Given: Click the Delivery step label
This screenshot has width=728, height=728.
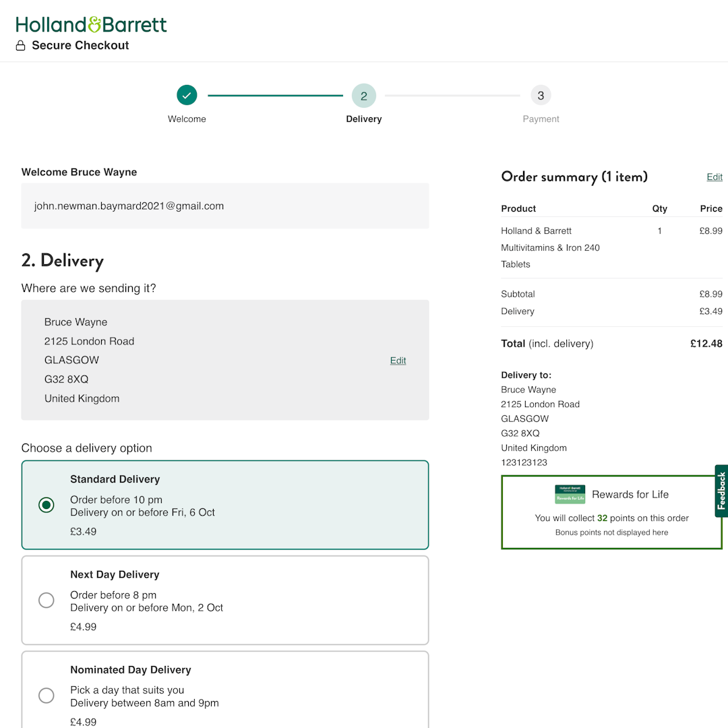Looking at the screenshot, I should point(364,119).
